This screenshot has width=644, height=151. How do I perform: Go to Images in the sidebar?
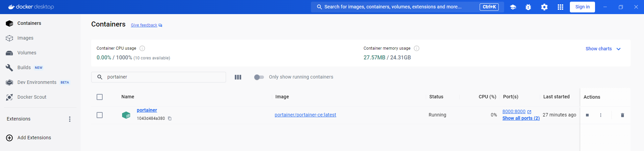coord(25,38)
